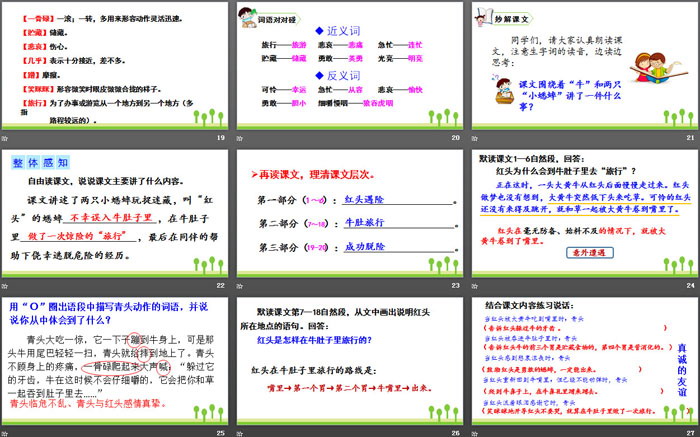The image size is (700, 437).
Task: Select slide 25 with red circled words
Action: pos(115,359)
